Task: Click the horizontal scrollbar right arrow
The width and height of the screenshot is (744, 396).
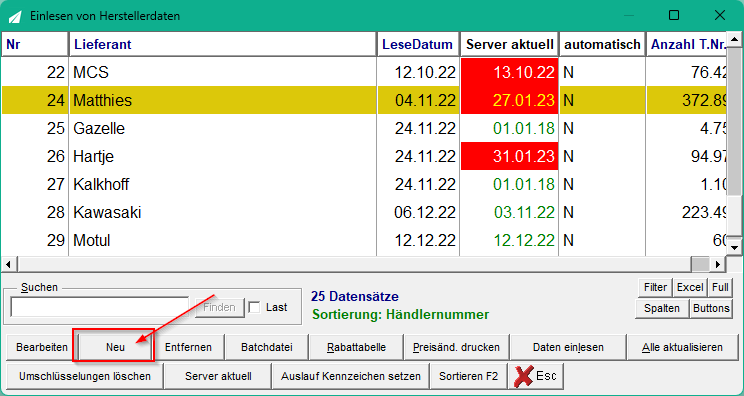Action: coord(718,264)
